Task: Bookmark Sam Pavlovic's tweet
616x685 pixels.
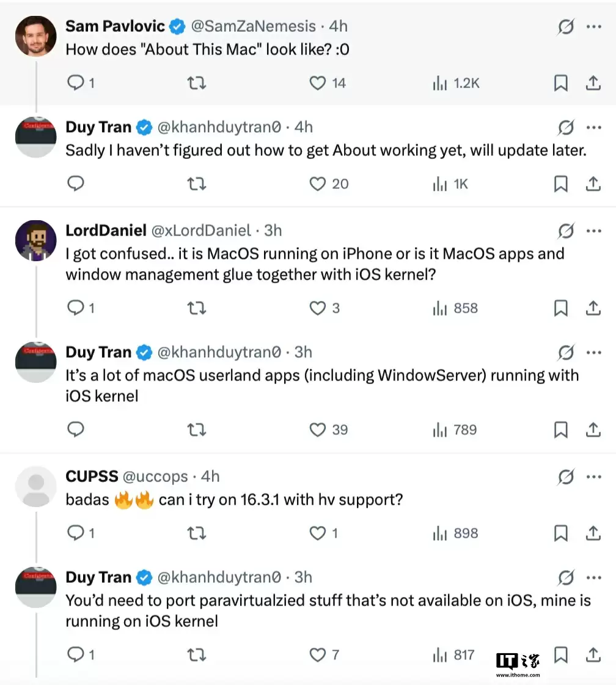Action: point(560,83)
